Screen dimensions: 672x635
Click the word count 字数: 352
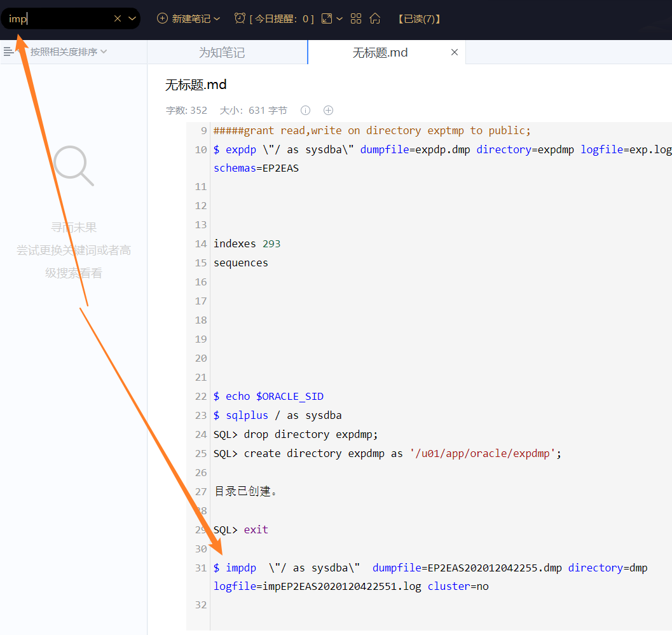click(186, 111)
